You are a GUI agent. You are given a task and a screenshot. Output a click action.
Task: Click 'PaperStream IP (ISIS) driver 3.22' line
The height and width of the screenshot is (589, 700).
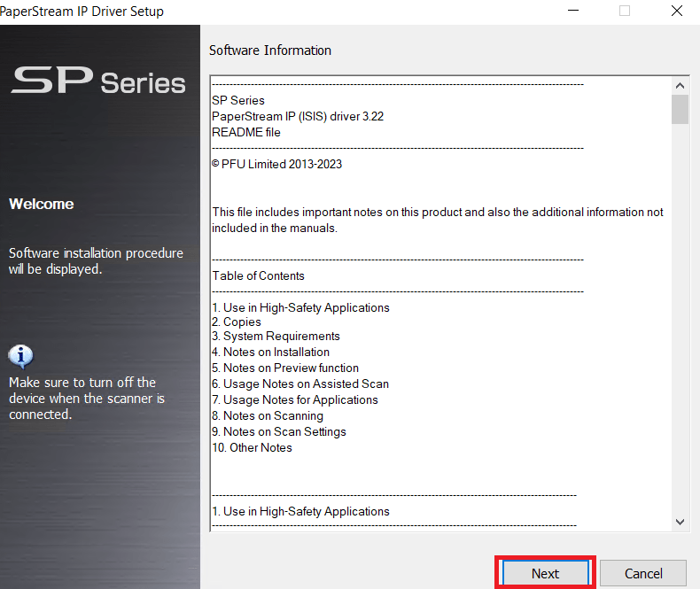tap(298, 116)
